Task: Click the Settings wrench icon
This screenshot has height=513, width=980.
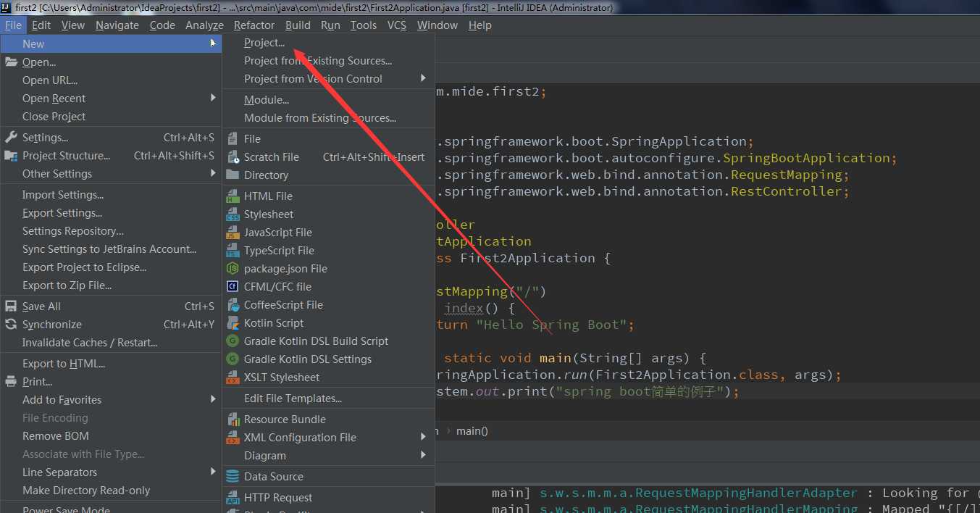Action: (11, 138)
